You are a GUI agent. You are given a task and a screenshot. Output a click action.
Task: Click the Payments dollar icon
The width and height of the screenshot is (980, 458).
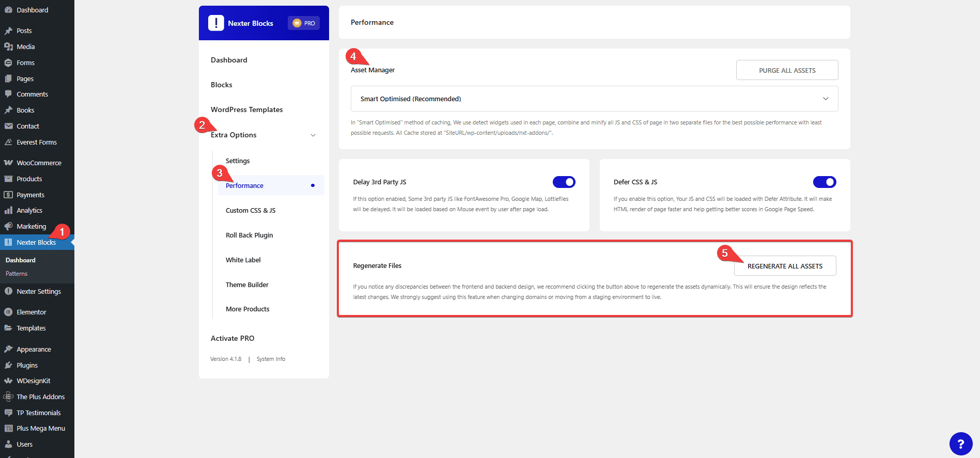[8, 195]
